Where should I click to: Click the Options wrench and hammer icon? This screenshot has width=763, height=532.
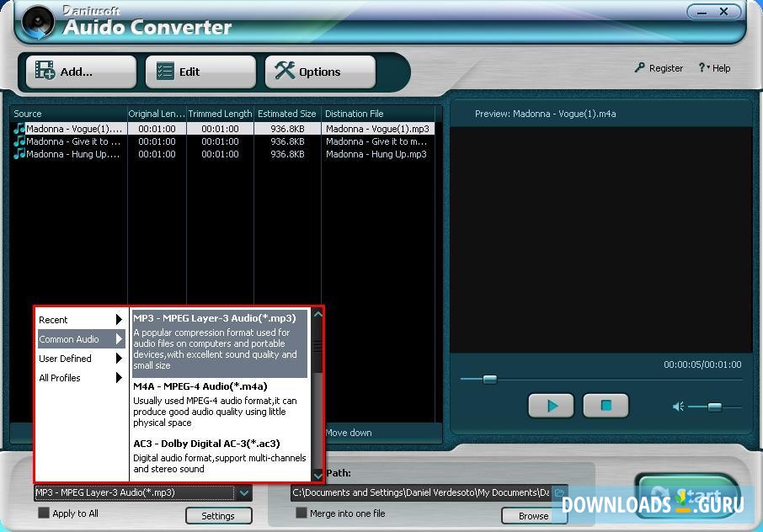tap(285, 71)
